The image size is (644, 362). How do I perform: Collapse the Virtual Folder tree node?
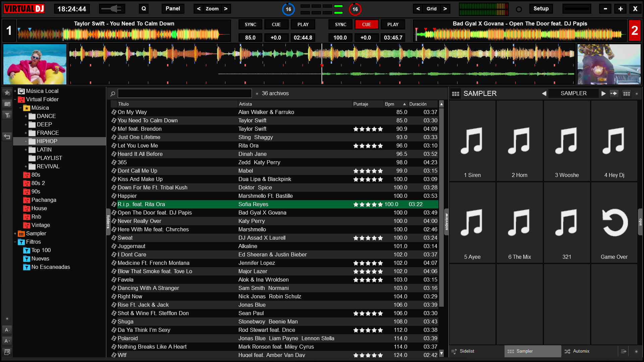[x=15, y=100]
